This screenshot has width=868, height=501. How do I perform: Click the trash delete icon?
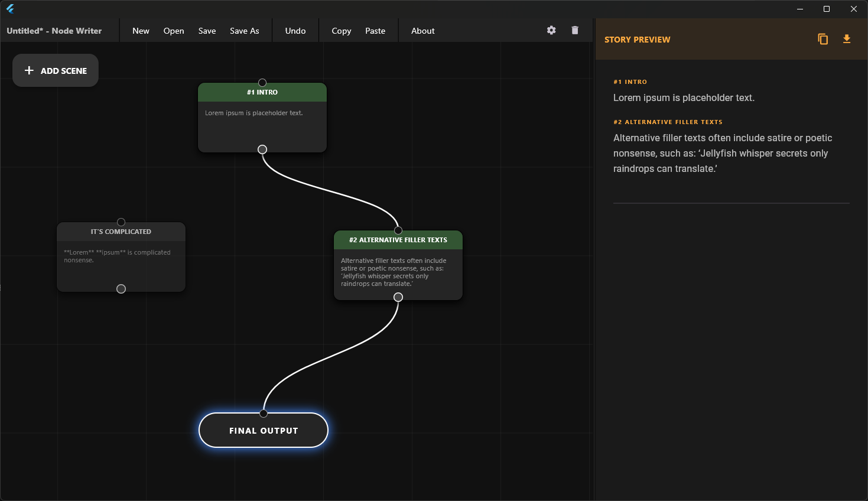click(575, 30)
